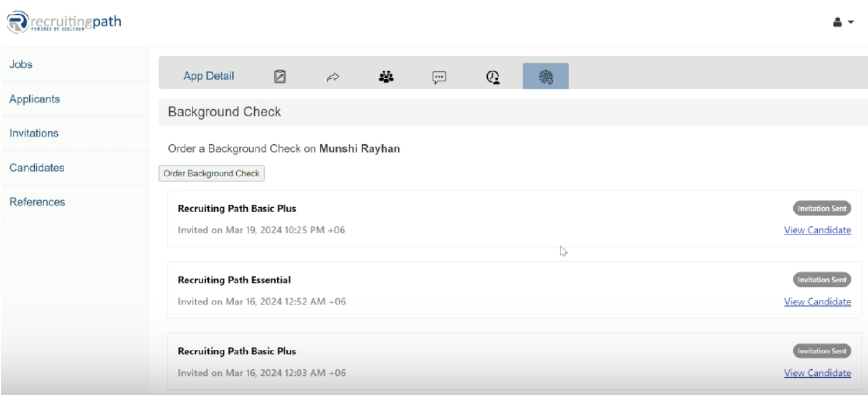Open Invitations in the sidebar
Image resolution: width=868 pixels, height=395 pixels.
(34, 133)
